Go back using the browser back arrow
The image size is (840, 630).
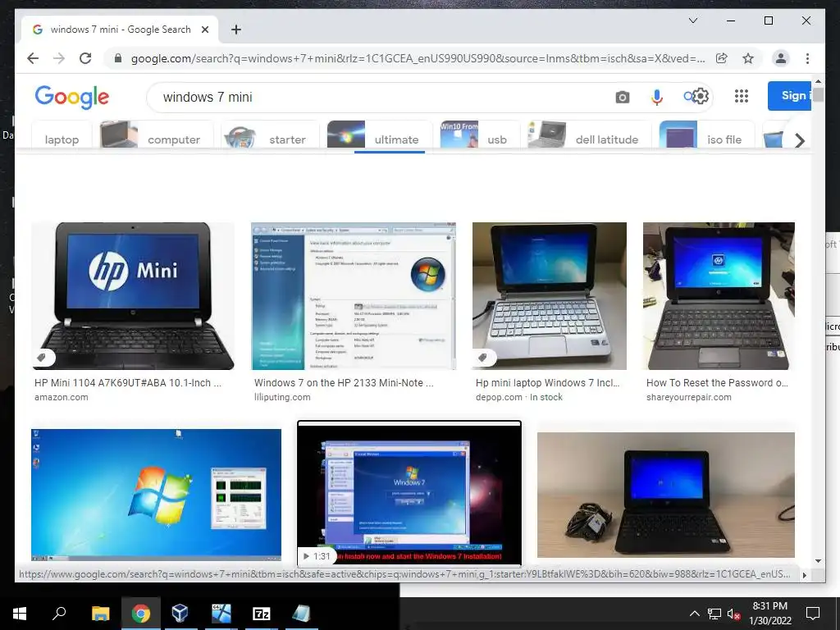(33, 58)
